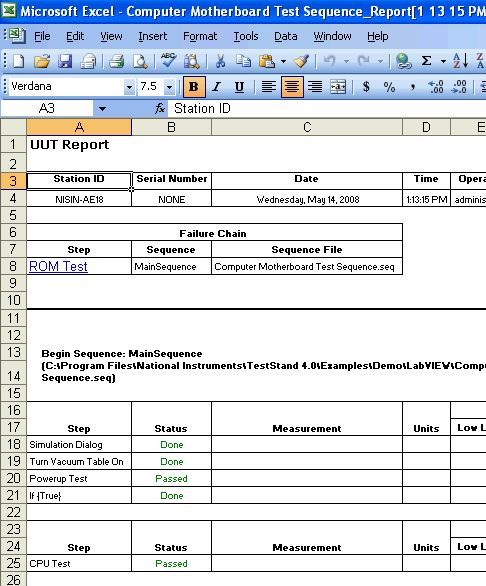This screenshot has height=586, width=486.
Task: Sort ascending with the A-Z icon
Action: pyautogui.click(x=460, y=61)
